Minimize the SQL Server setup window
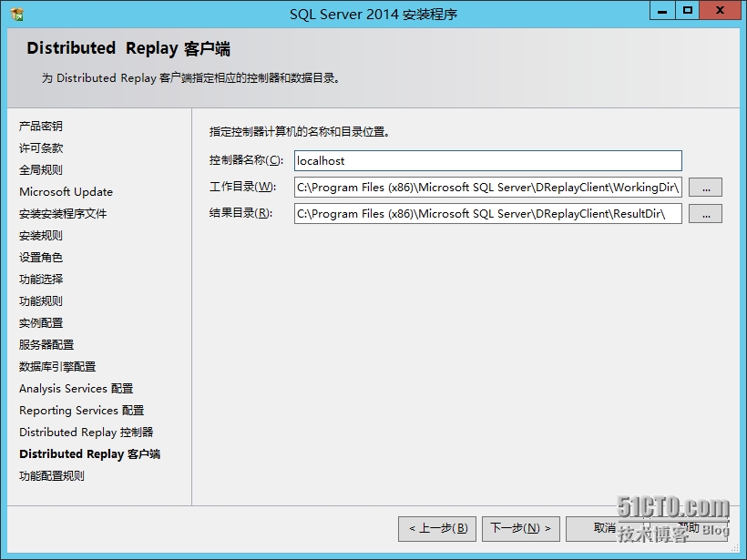Image resolution: width=747 pixels, height=560 pixels. tap(662, 11)
